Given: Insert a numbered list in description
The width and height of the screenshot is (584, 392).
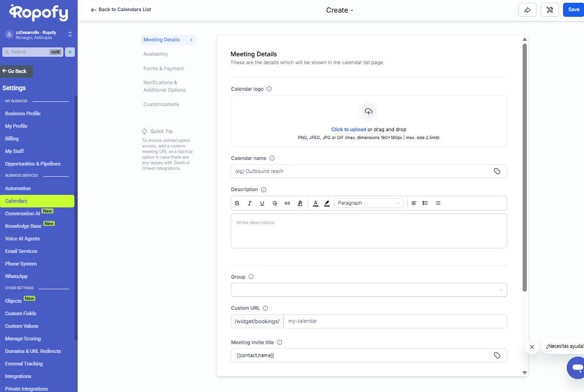Looking at the screenshot, I should tap(438, 203).
